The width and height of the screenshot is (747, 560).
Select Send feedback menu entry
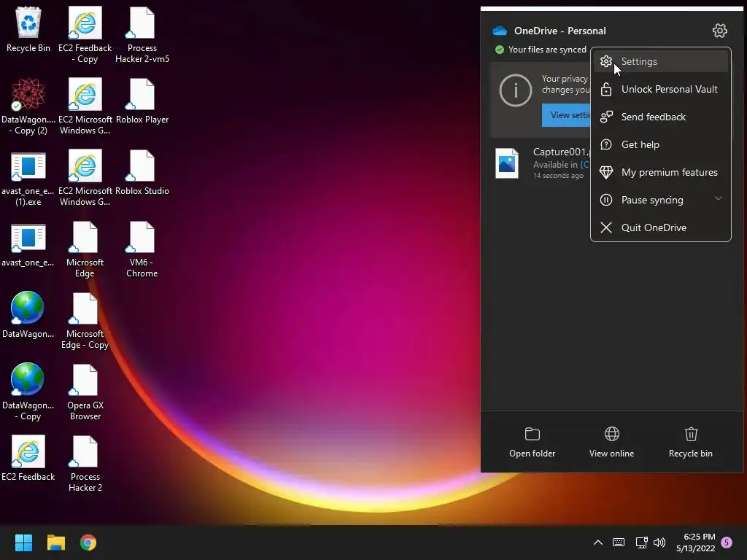click(x=660, y=117)
